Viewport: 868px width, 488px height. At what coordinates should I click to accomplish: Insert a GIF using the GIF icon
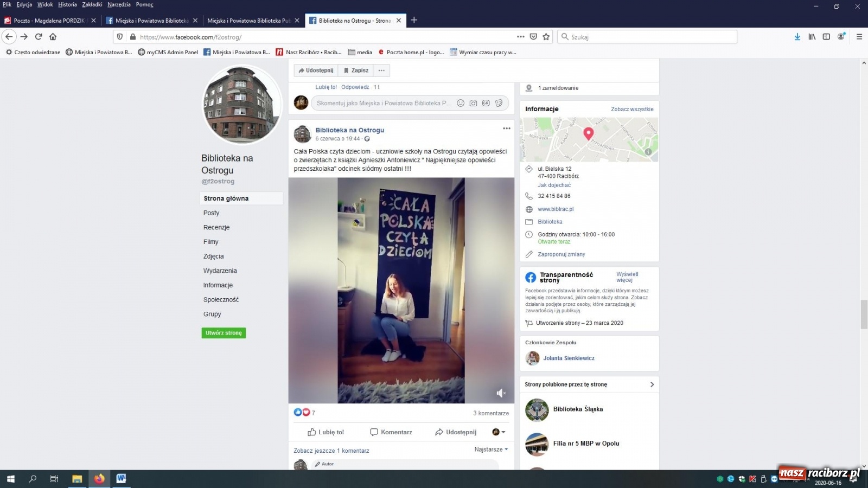pyautogui.click(x=486, y=103)
